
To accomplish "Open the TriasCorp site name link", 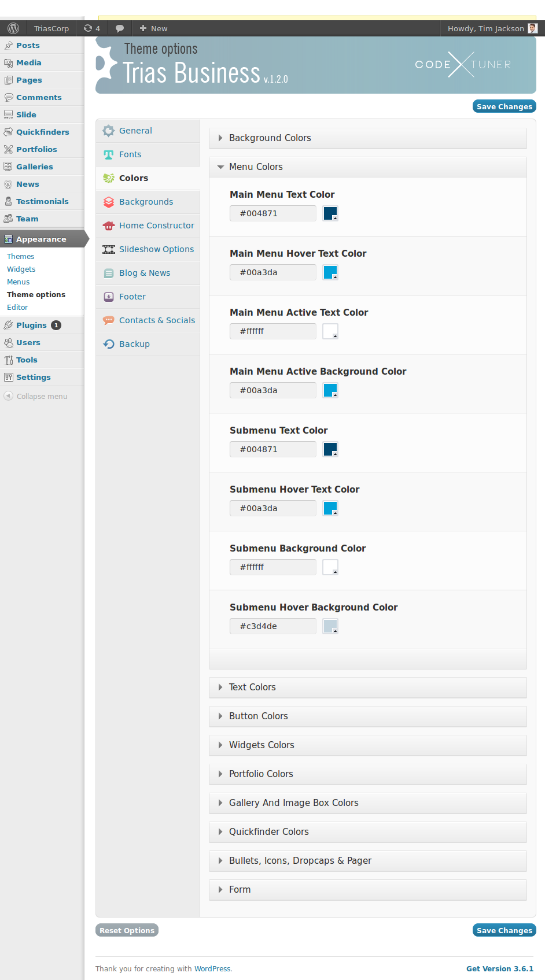I will 51,28.
